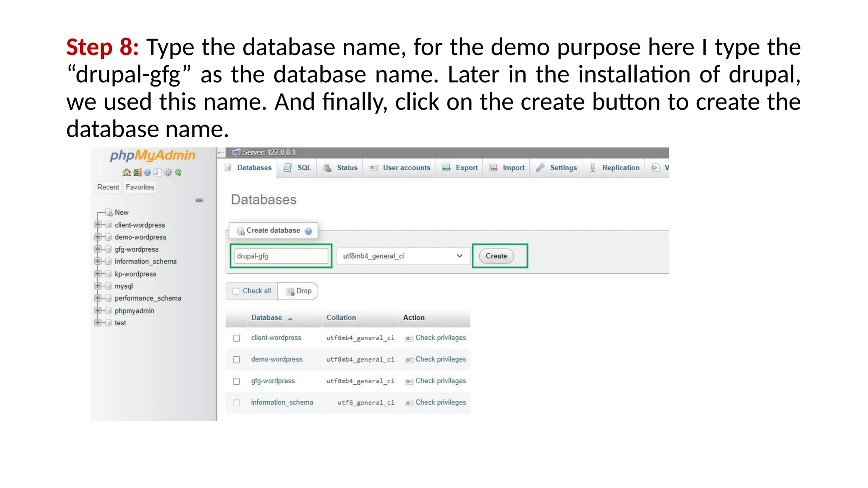Expand performance_schema tree node
Screen dimensions: 868x488
click(x=98, y=298)
